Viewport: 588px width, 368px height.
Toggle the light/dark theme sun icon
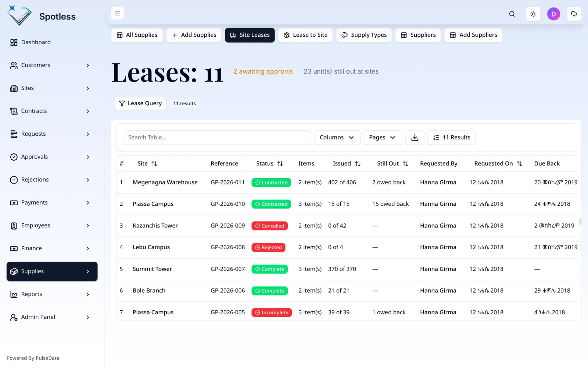click(533, 14)
